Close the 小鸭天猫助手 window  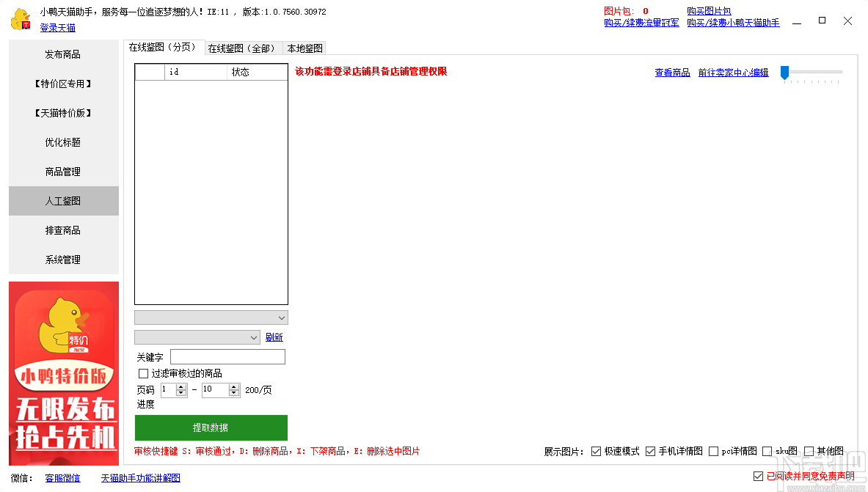(847, 21)
